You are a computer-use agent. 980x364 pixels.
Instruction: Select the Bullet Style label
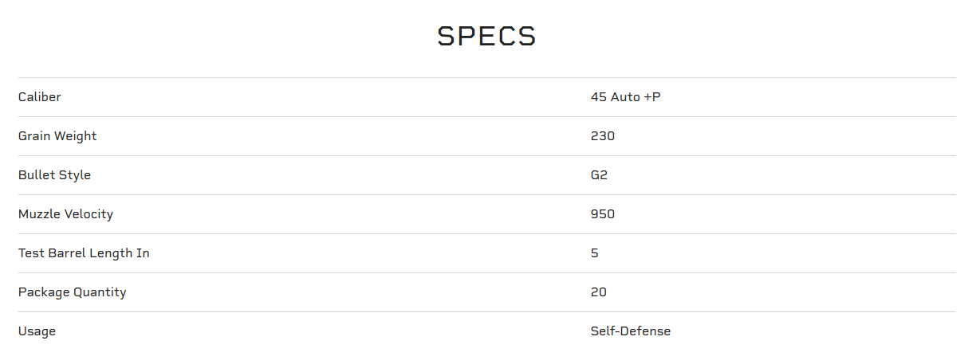coord(54,175)
